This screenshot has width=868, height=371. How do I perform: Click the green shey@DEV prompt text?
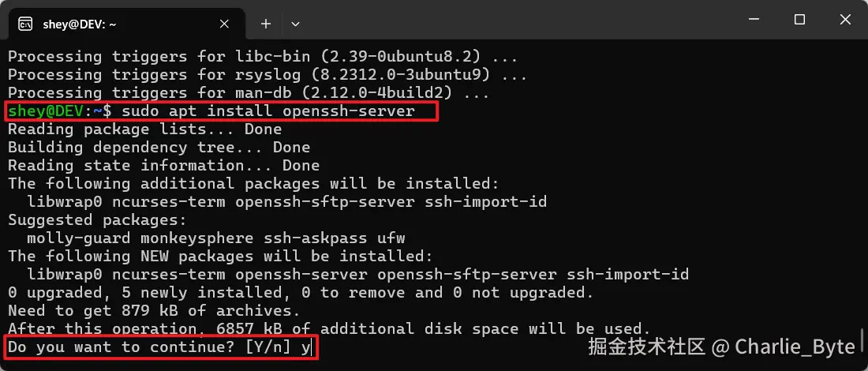click(45, 111)
